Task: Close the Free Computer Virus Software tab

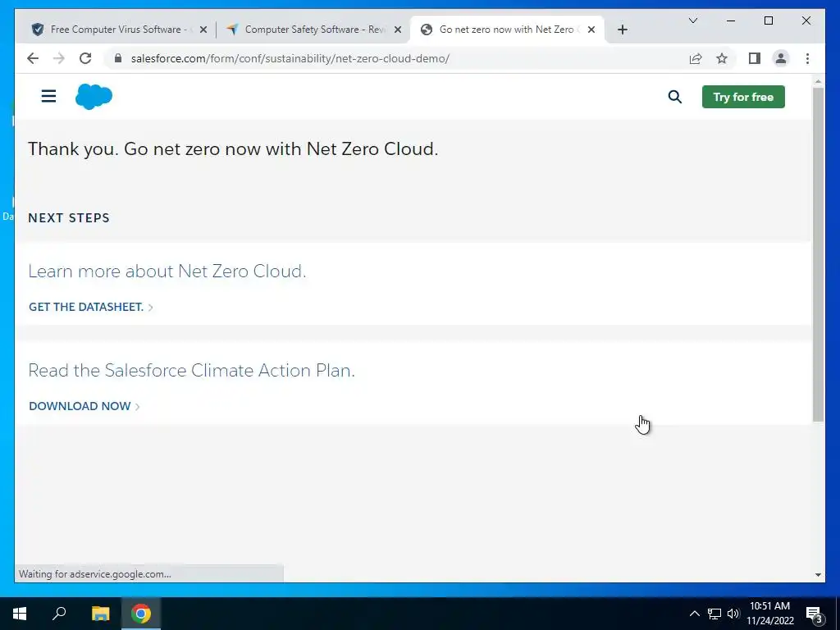Action: pos(203,30)
